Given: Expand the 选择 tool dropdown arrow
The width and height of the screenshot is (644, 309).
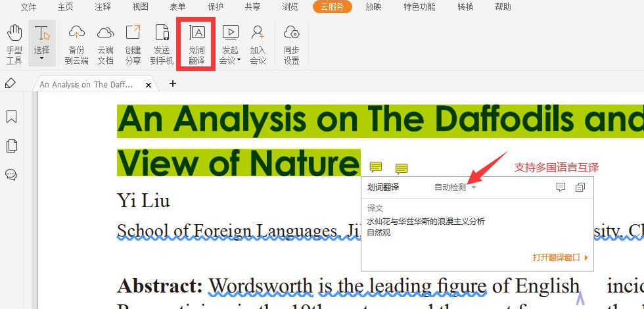Looking at the screenshot, I should pyautogui.click(x=42, y=59).
